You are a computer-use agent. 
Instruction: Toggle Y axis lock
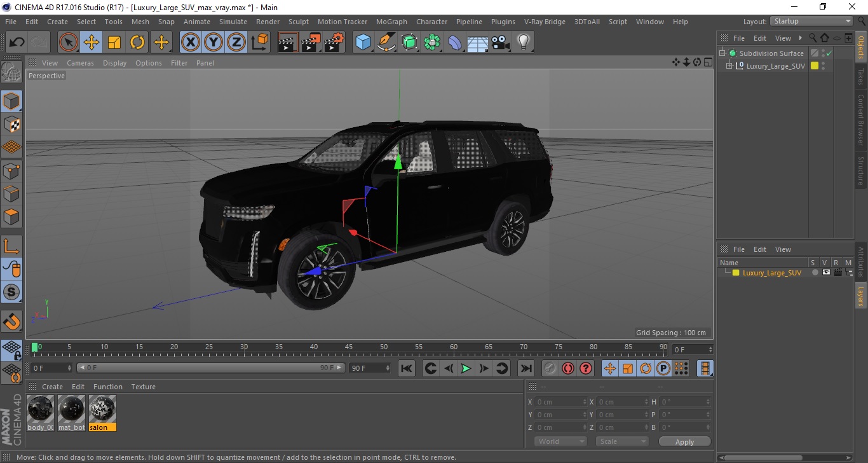point(214,43)
